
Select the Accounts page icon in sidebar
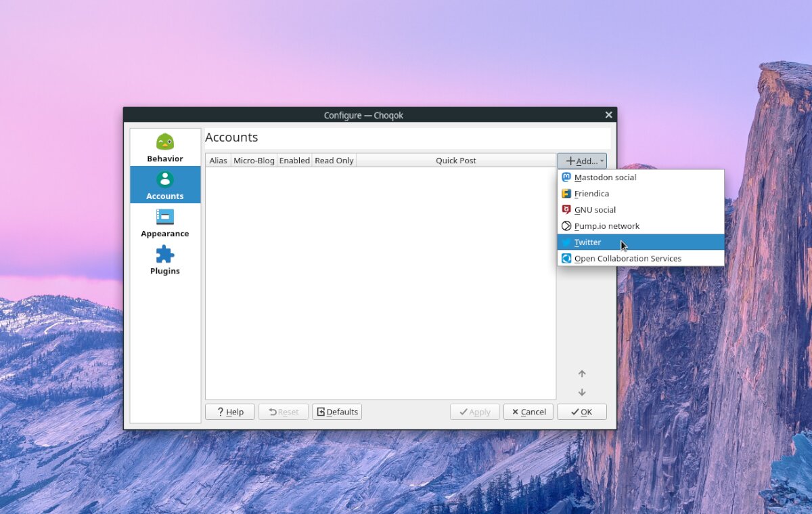[x=164, y=180]
